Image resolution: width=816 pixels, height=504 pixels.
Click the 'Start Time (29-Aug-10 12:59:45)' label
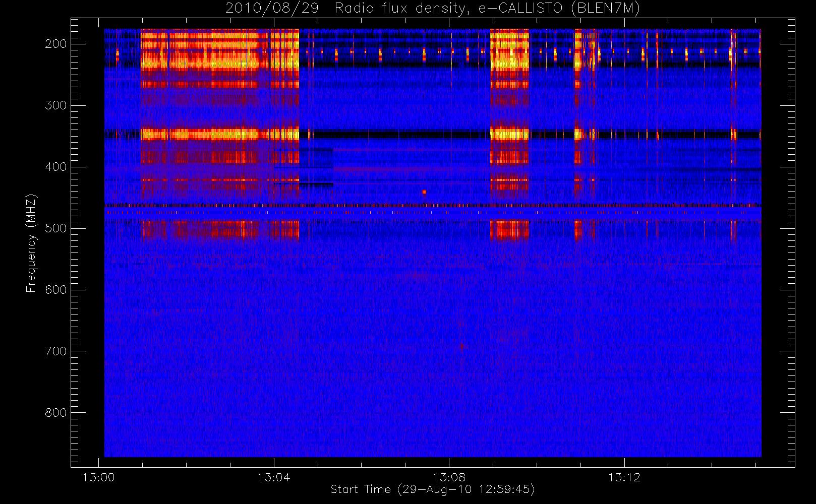[432, 489]
